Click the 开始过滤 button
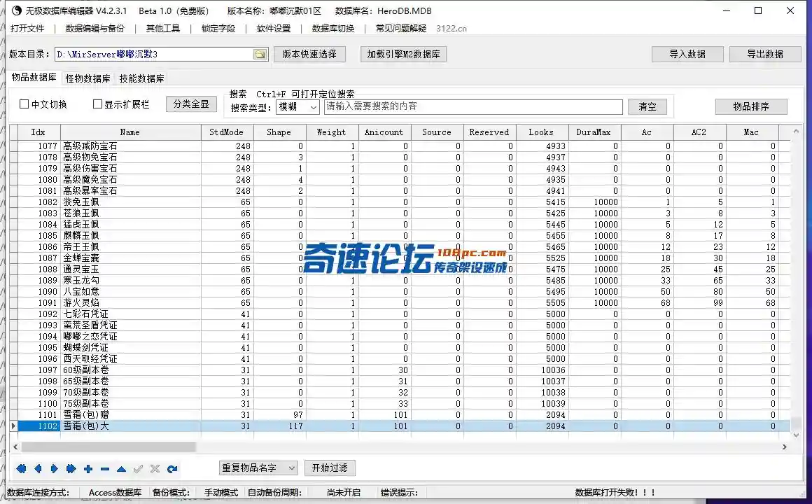This screenshot has height=504, width=812. tap(330, 468)
